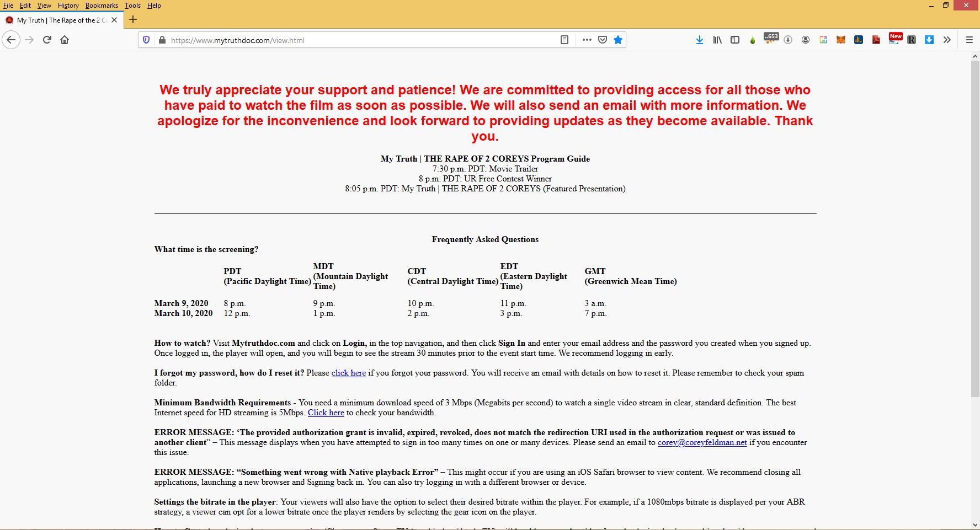The image size is (980, 530).
Task: Click 'Settings the bitrate in the player' text
Action: click(215, 502)
